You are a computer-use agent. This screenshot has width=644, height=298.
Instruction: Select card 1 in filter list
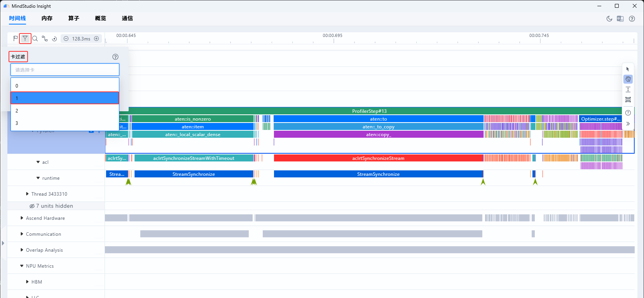coord(65,98)
